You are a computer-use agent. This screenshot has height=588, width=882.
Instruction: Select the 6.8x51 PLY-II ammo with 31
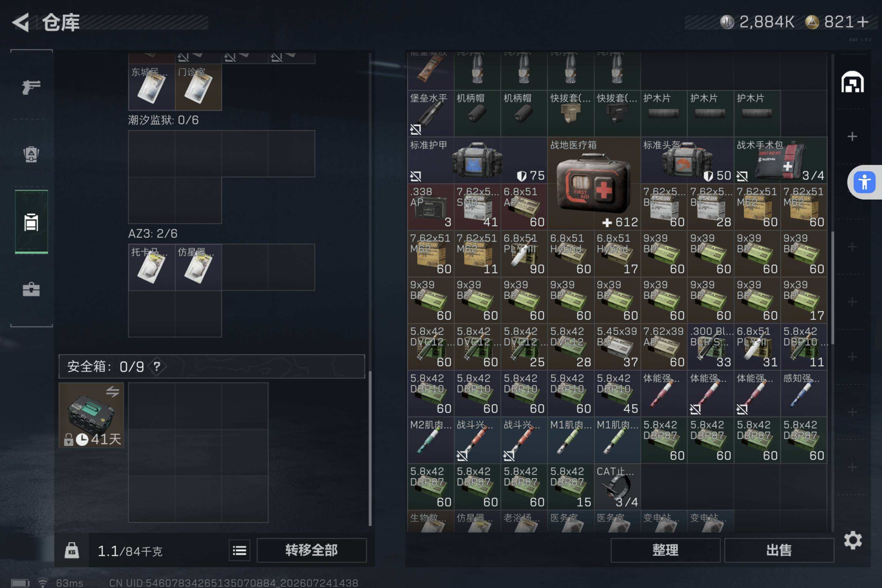pyautogui.click(x=757, y=346)
